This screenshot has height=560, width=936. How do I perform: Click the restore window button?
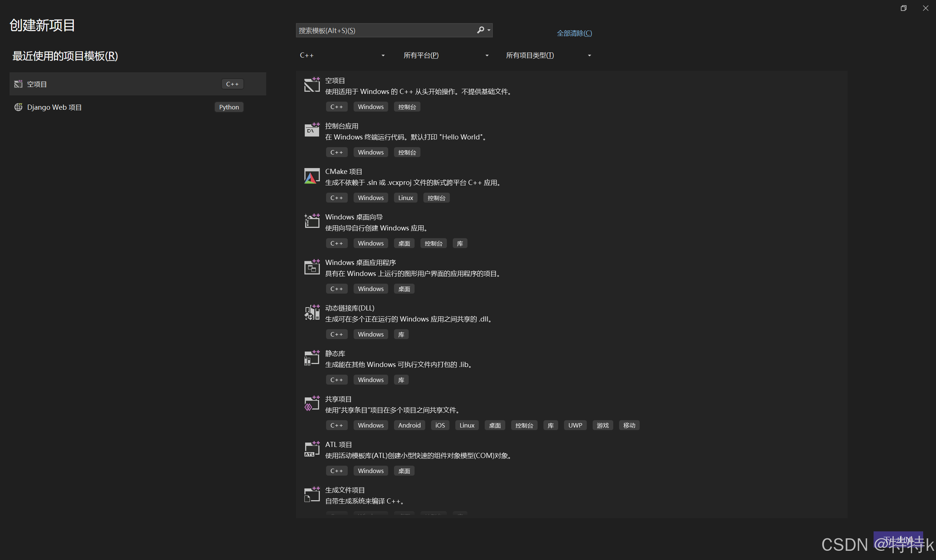pyautogui.click(x=903, y=8)
